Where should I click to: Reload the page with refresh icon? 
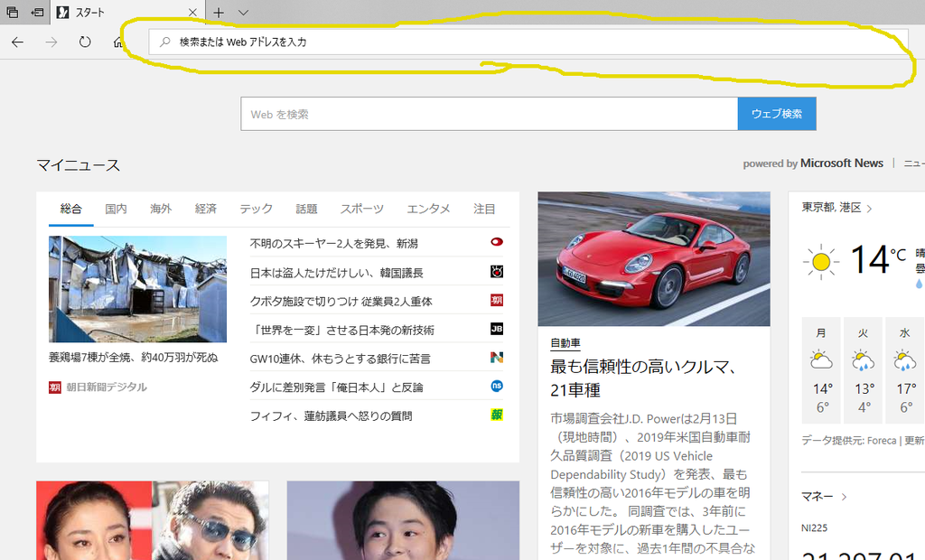pos(85,42)
